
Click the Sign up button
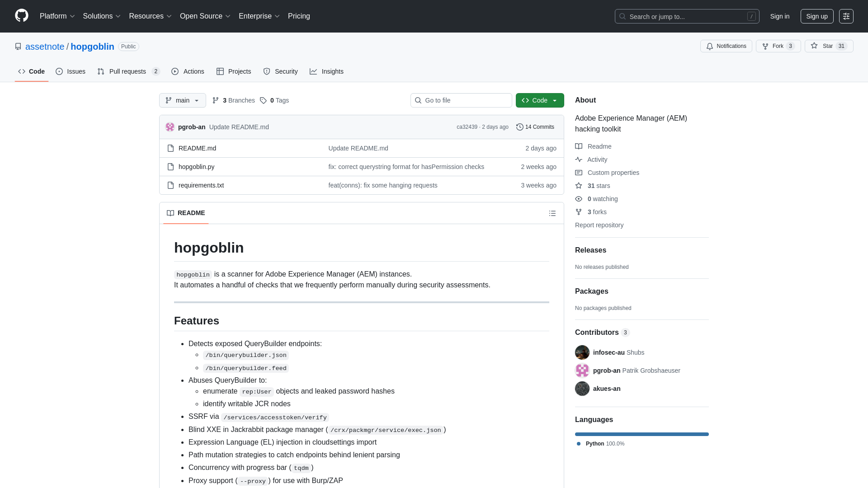817,16
